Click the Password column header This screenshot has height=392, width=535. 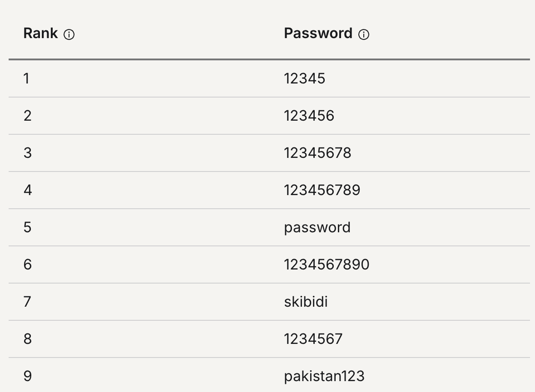click(318, 34)
